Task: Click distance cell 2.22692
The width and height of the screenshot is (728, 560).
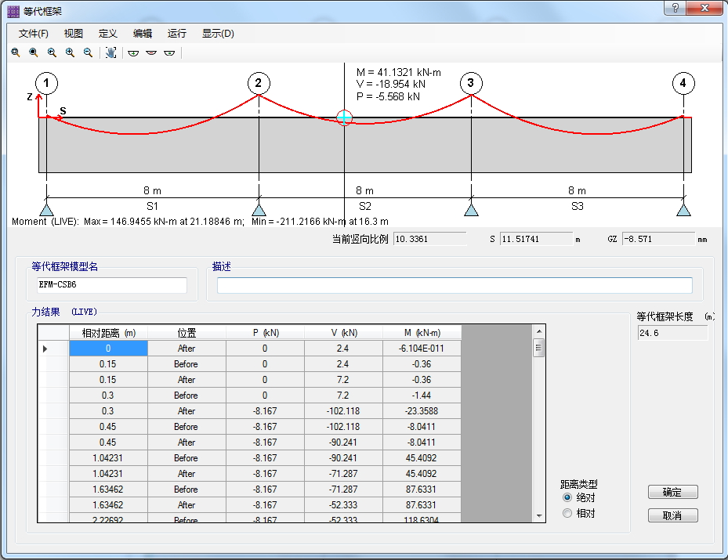Action: [108, 518]
